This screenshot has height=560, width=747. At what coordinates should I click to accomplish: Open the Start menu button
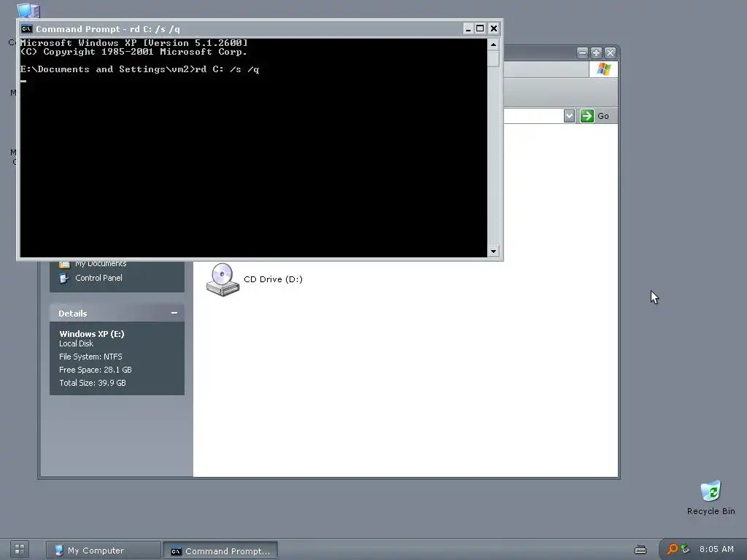coord(20,549)
